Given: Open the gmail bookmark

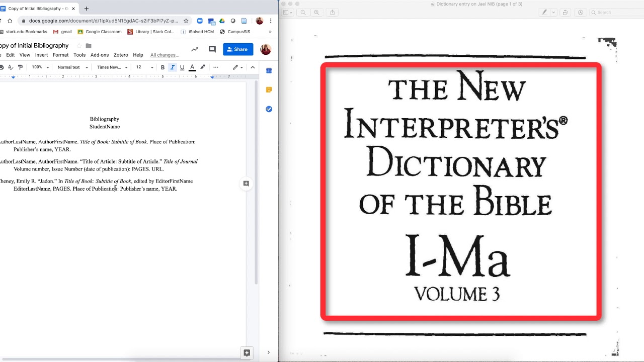Looking at the screenshot, I should [x=62, y=32].
